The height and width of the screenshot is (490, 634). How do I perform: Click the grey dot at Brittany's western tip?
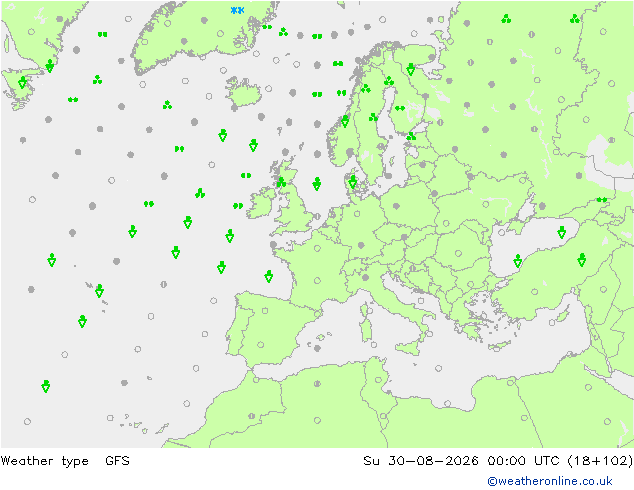click(x=273, y=245)
